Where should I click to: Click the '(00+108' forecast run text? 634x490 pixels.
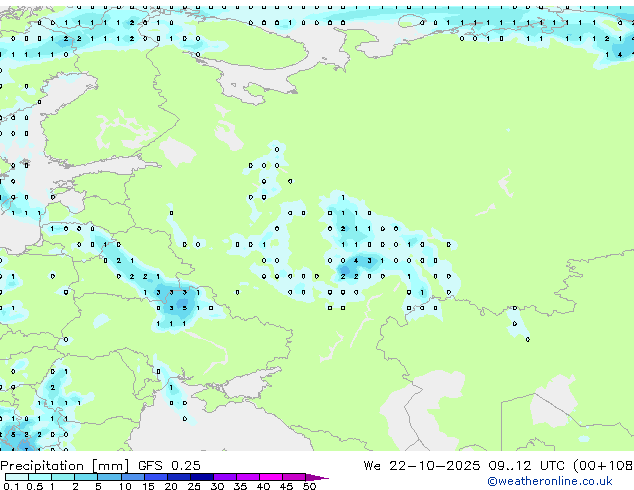pyautogui.click(x=603, y=465)
